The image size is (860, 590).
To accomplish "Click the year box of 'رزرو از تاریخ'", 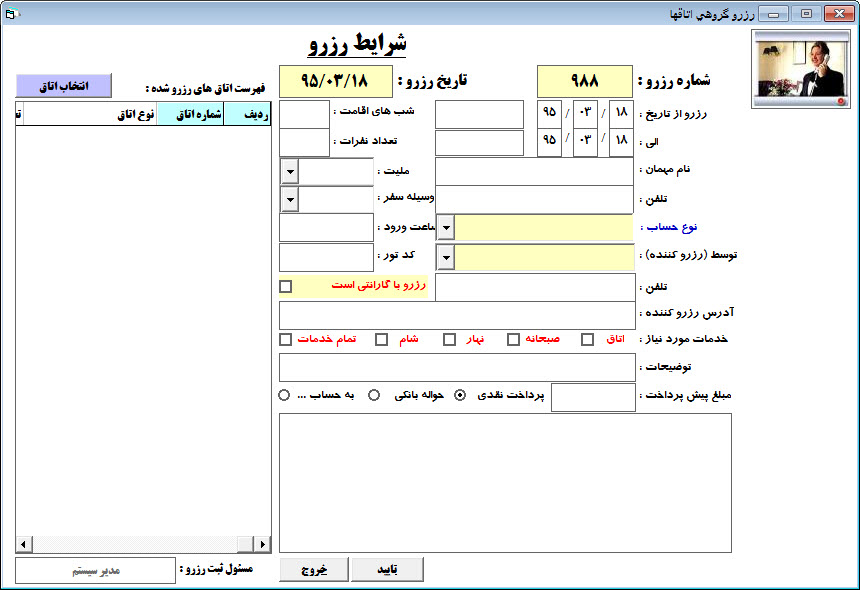I will point(550,114).
